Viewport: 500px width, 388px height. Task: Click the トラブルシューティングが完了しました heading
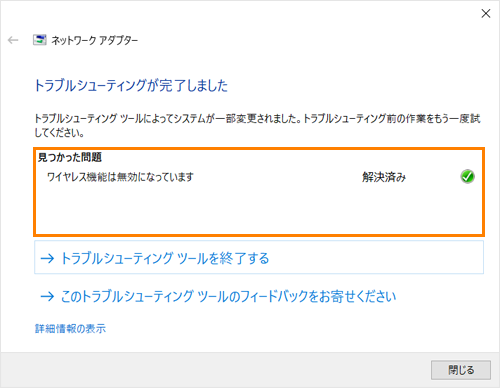coord(131,86)
